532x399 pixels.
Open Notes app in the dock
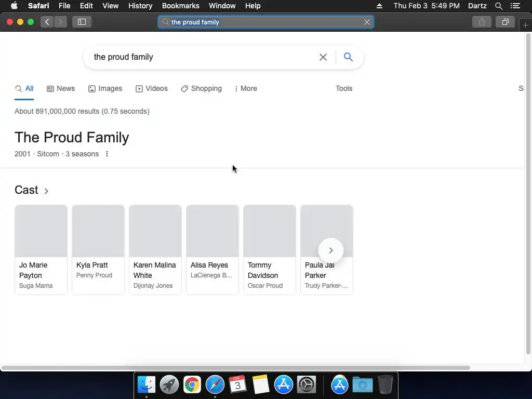[x=261, y=385]
